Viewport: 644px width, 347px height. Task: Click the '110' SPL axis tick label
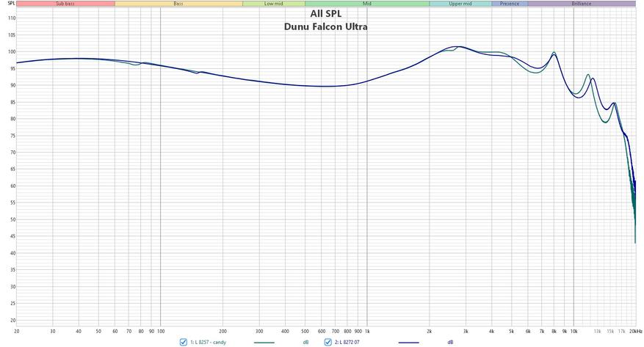(12, 18)
